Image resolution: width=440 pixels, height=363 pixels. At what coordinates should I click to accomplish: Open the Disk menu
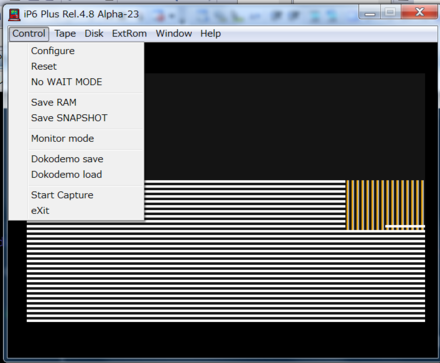pyautogui.click(x=94, y=34)
